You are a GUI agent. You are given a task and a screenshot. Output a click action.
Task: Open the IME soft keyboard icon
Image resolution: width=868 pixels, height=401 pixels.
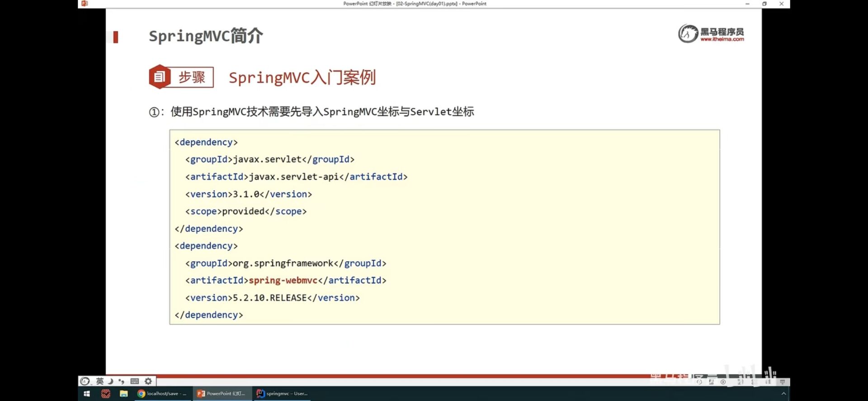(134, 382)
